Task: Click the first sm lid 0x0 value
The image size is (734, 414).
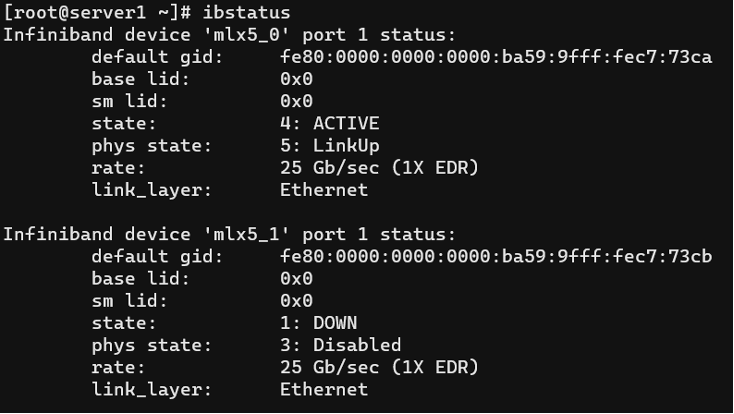Action: point(296,101)
